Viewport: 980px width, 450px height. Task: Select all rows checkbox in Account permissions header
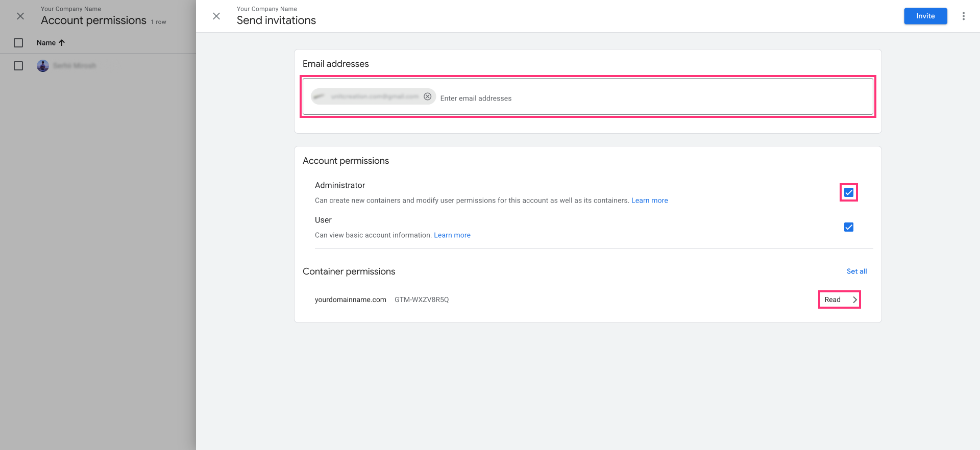18,43
